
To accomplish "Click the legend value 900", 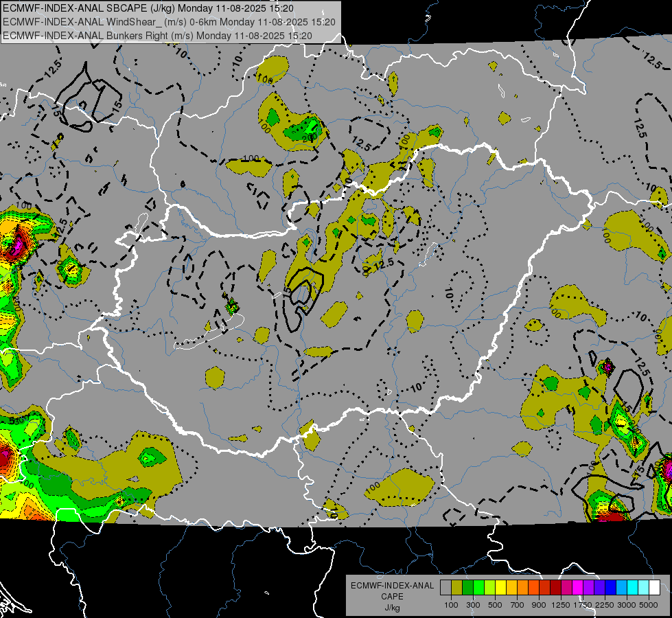I will tap(539, 605).
